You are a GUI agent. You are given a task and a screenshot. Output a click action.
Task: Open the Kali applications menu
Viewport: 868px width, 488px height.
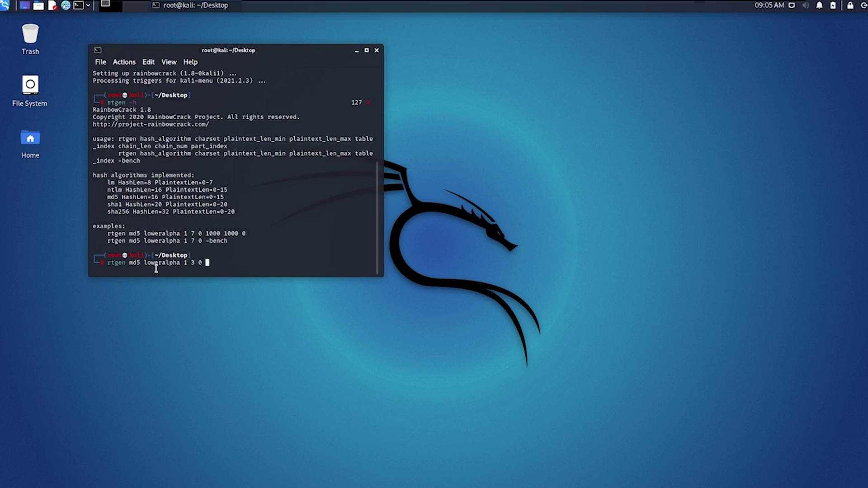5,5
